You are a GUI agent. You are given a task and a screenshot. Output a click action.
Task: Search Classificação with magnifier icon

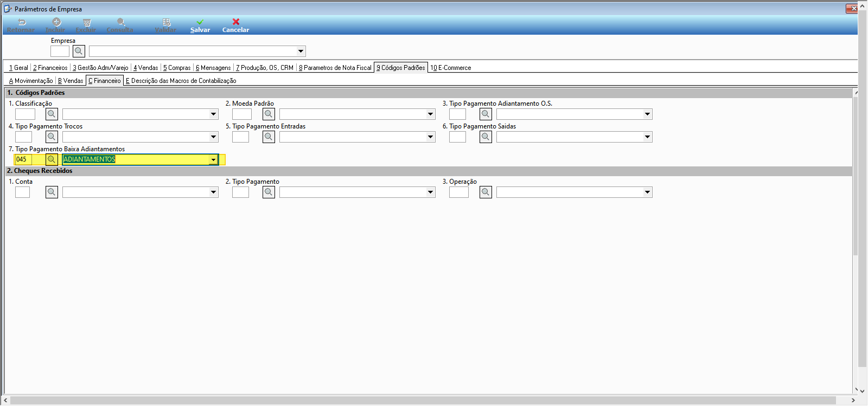point(52,114)
